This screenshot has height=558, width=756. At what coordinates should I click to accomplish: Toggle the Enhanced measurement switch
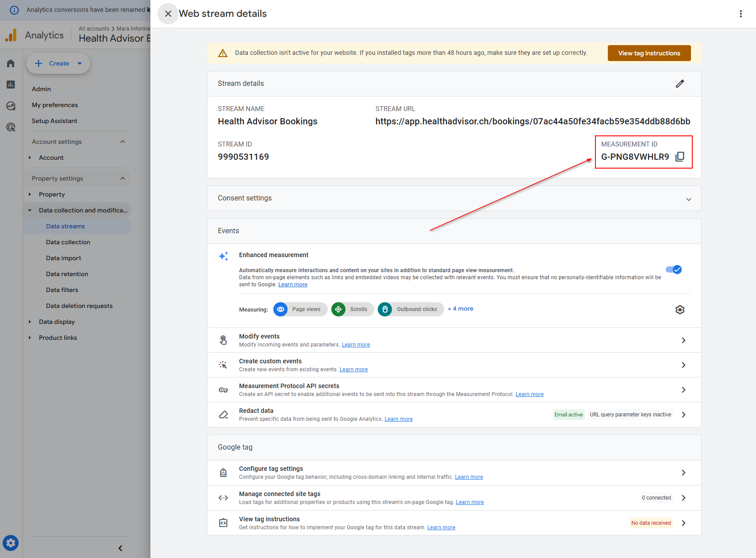tap(673, 269)
